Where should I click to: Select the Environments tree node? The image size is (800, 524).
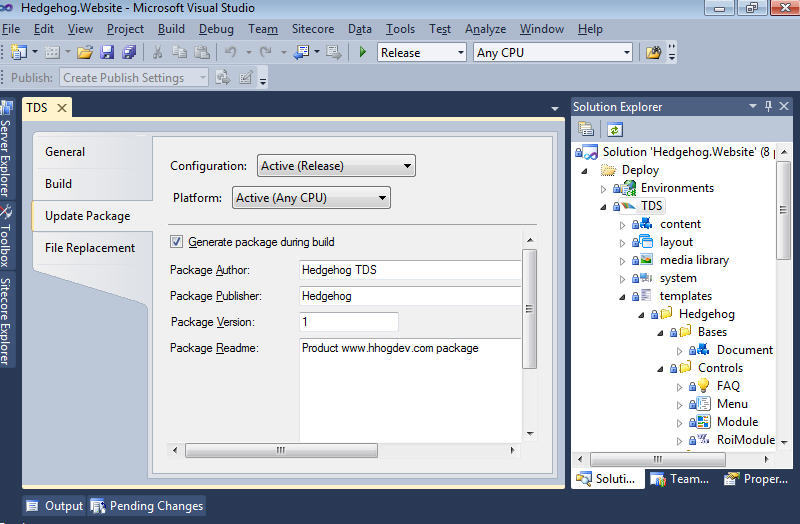tap(677, 188)
